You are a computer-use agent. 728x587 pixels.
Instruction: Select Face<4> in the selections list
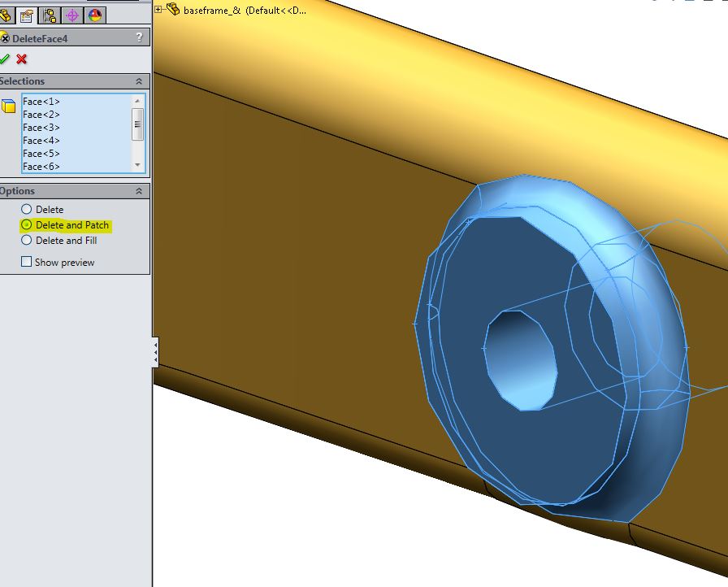click(41, 141)
